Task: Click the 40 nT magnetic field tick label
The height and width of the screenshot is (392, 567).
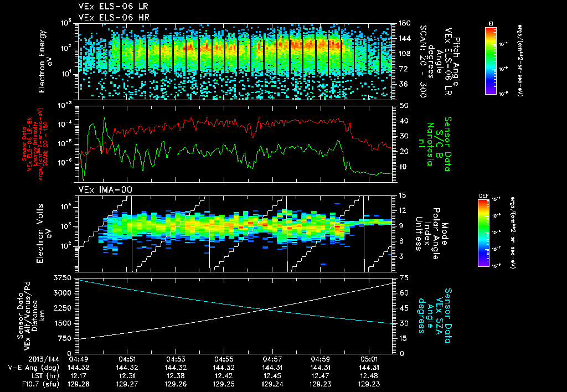Action: click(403, 121)
